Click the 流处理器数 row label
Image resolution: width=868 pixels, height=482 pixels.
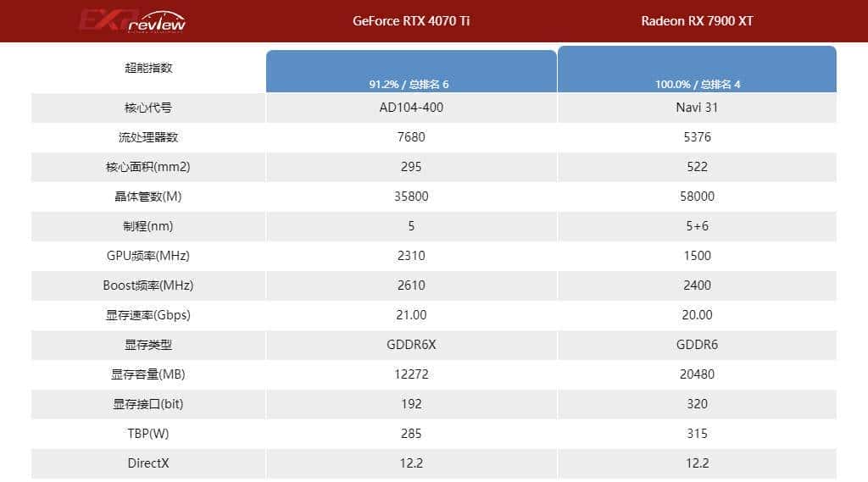point(148,137)
